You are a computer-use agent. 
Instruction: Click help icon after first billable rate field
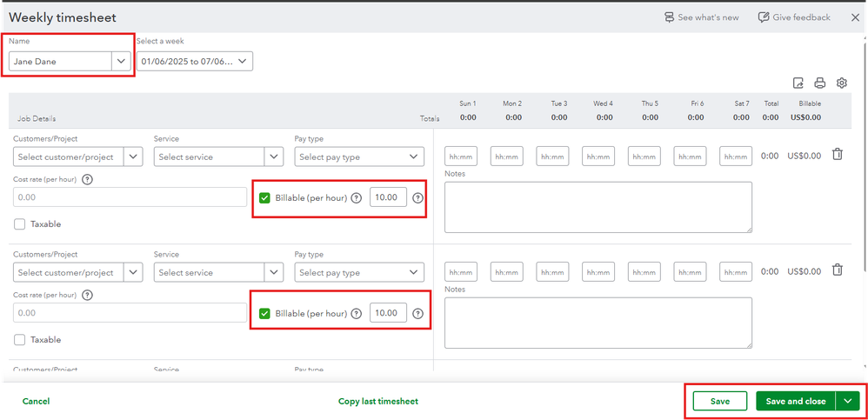pos(418,197)
